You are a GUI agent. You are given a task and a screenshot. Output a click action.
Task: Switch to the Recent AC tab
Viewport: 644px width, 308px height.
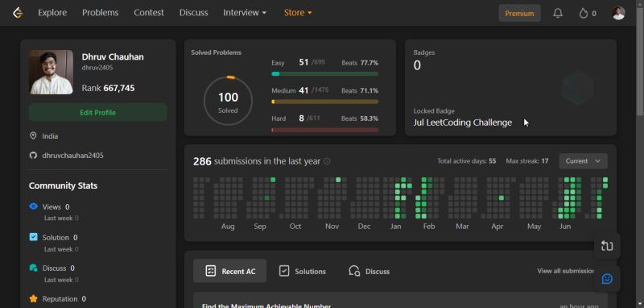point(229,271)
